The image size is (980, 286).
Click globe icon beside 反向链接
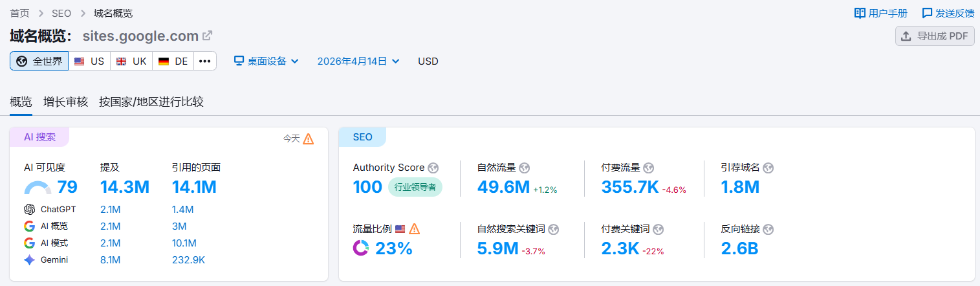tap(768, 229)
